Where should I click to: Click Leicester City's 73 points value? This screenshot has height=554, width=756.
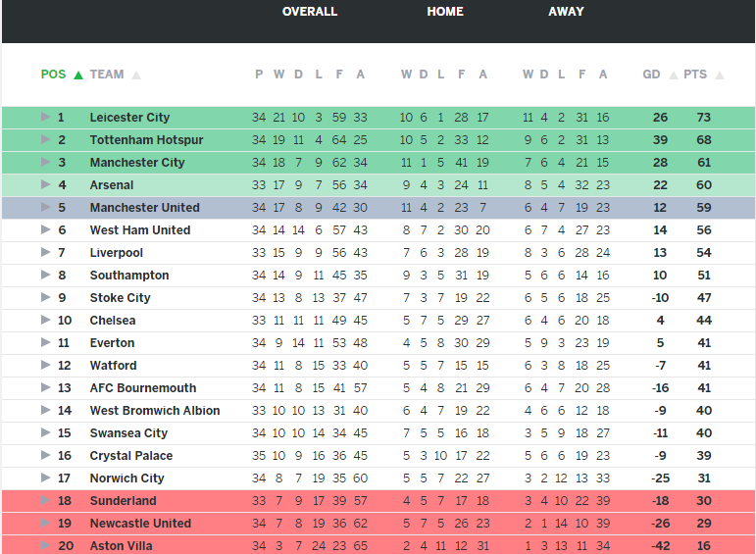click(x=703, y=118)
